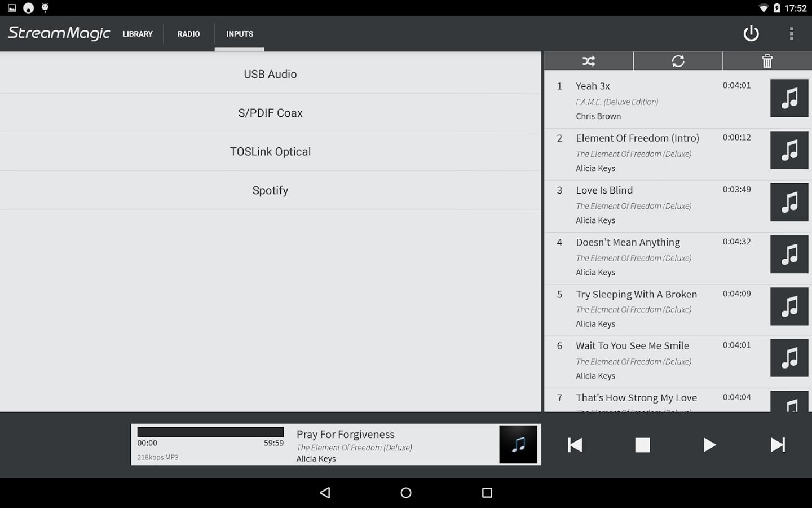Image resolution: width=812 pixels, height=508 pixels.
Task: Click duration 0:04:32
Action: [736, 241]
